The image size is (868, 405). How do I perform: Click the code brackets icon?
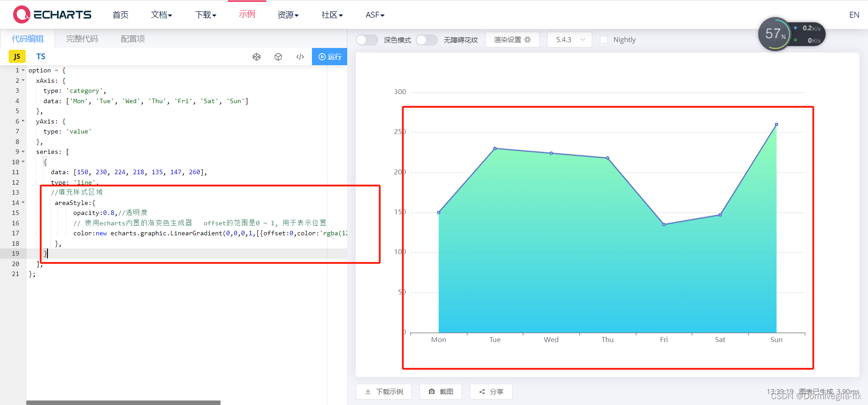300,57
